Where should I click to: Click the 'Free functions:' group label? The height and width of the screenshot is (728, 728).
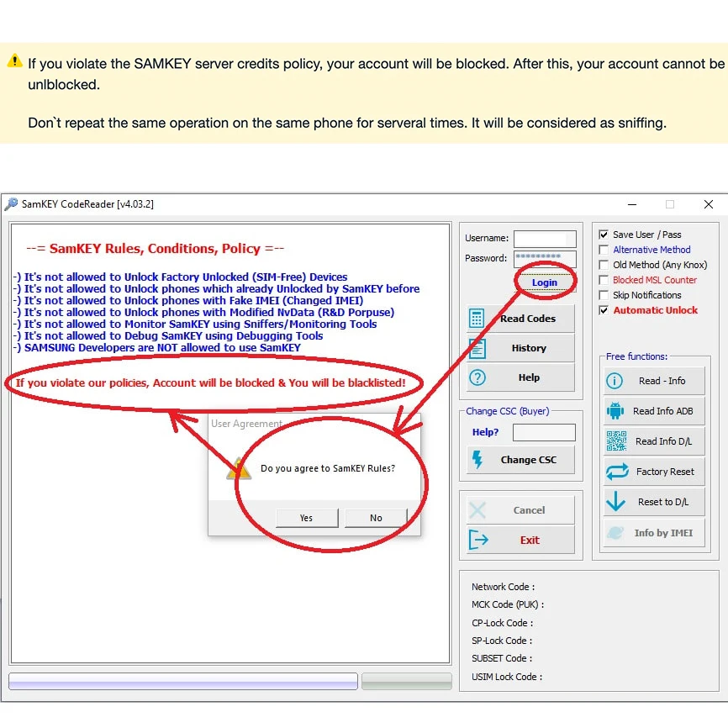coord(636,356)
